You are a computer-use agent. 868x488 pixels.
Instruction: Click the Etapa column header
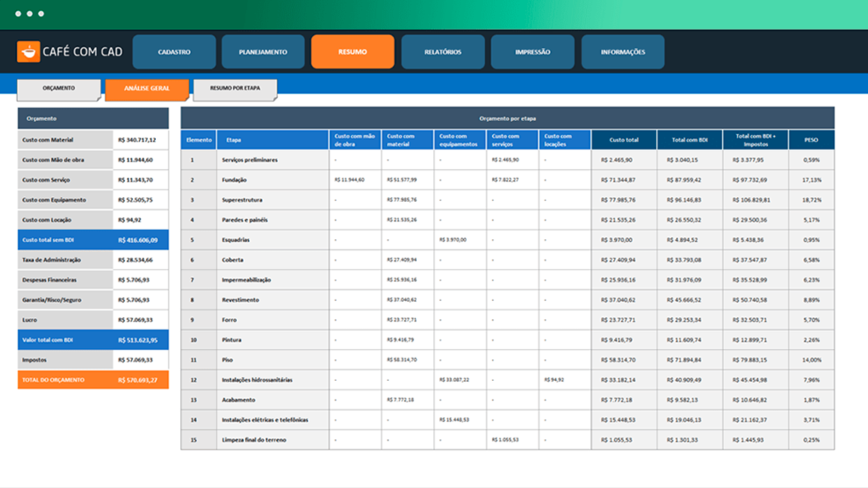click(273, 140)
